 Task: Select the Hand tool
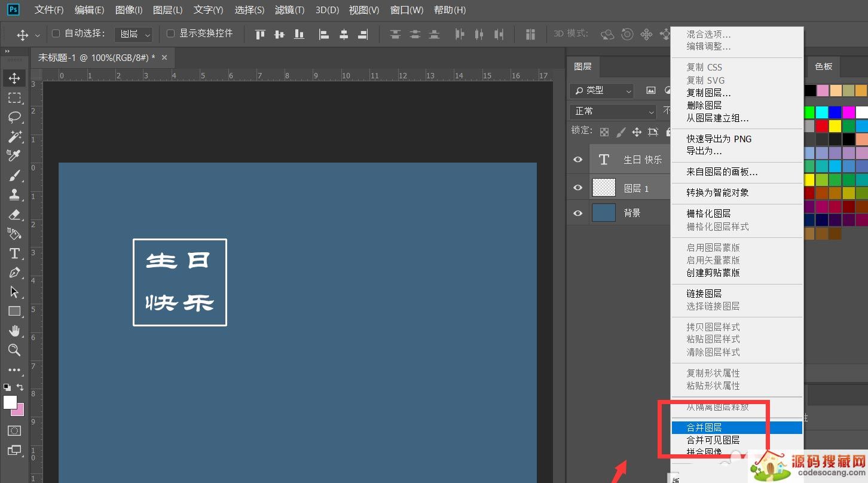(14, 331)
